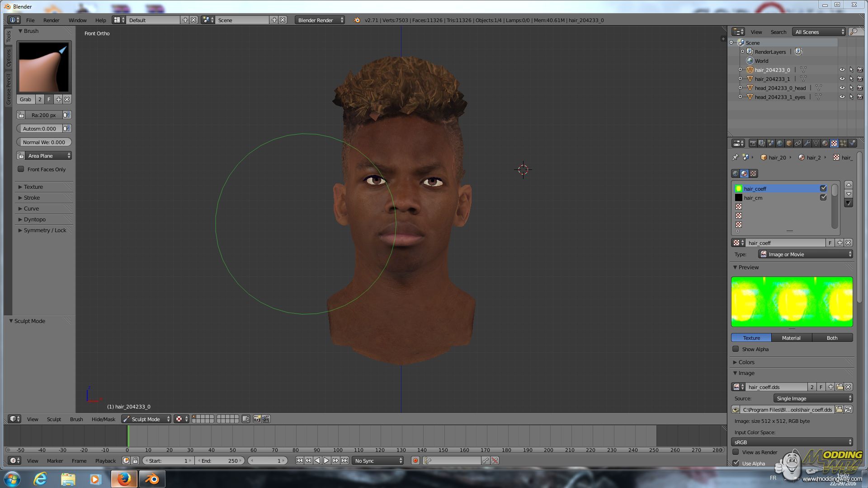Viewport: 868px width, 488px height.
Task: Open the Area Plane dropdown
Action: 44,155
